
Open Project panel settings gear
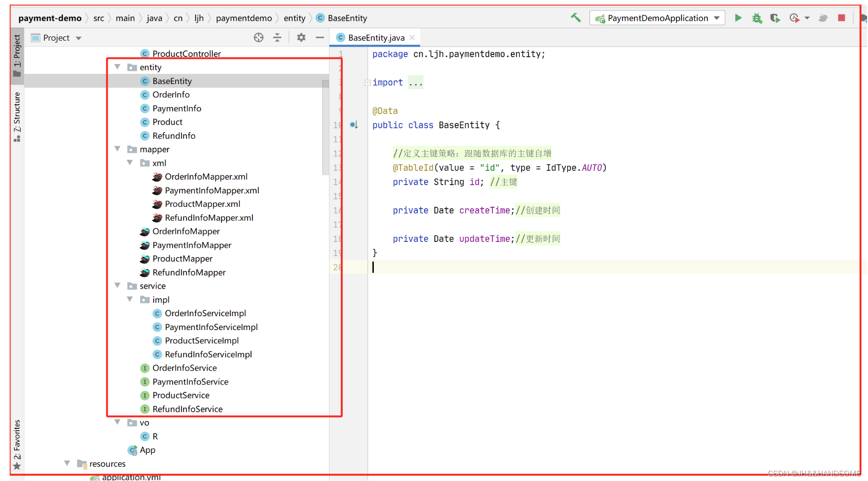301,37
